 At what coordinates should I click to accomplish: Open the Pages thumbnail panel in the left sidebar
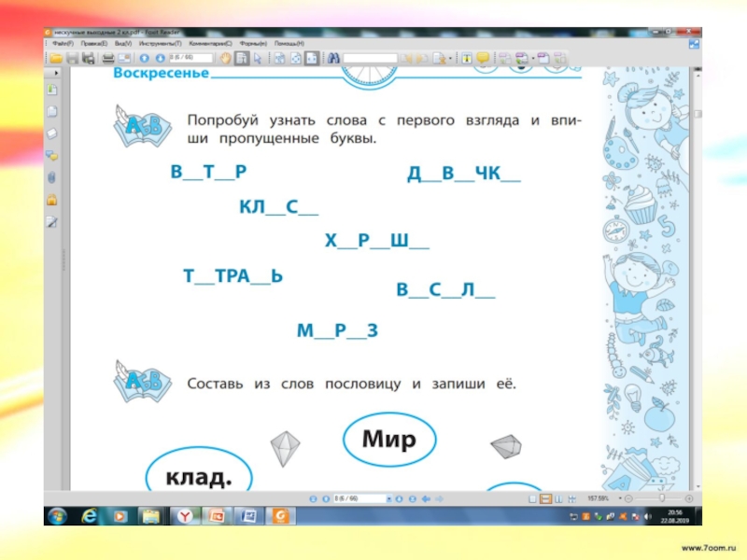pyautogui.click(x=52, y=111)
